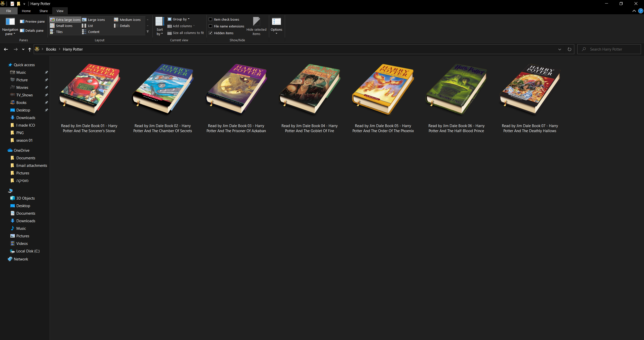
Task: Open the Share ribbon tab
Action: click(x=43, y=11)
